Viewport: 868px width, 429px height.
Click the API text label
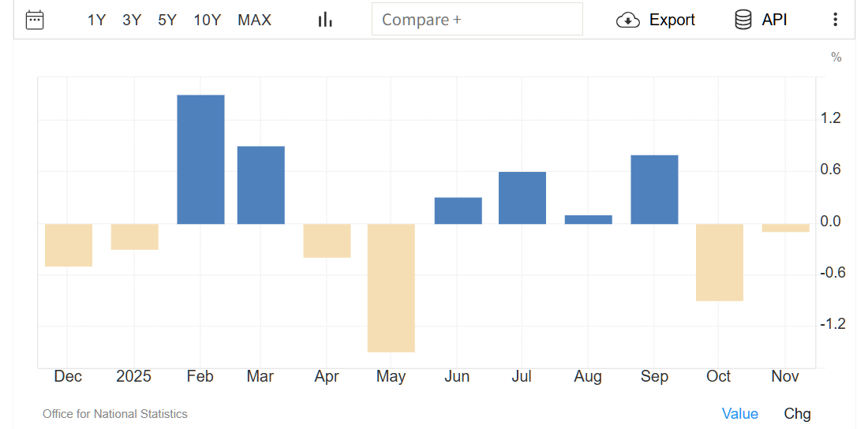click(774, 20)
